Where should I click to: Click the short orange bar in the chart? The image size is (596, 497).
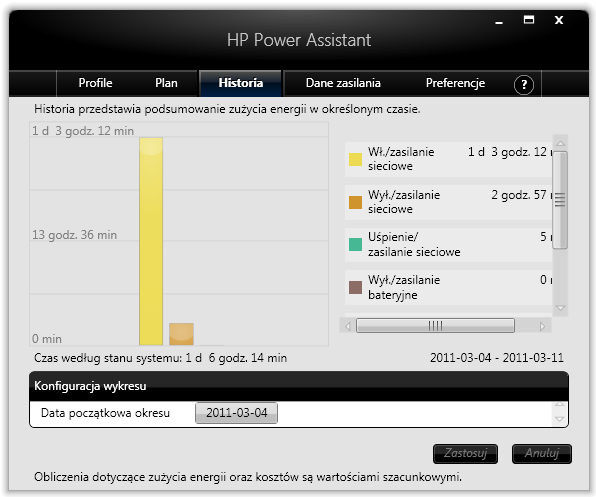pyautogui.click(x=181, y=334)
